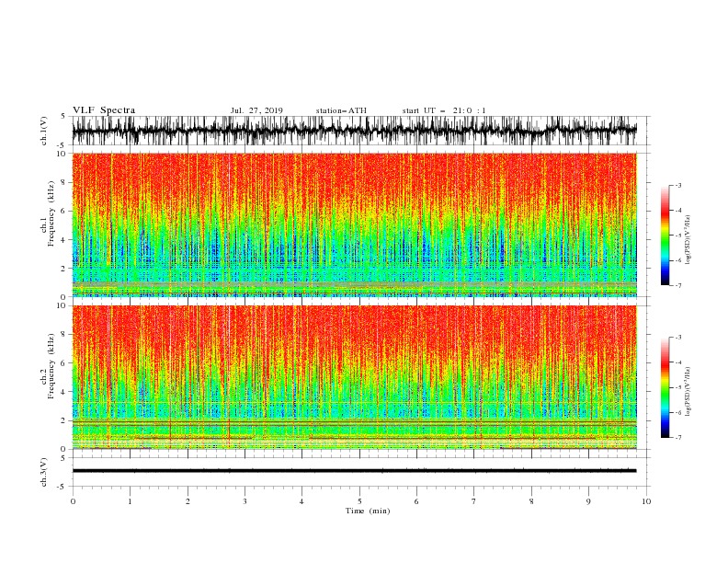Click the date "Jul. 27, 2019"

[x=256, y=110]
